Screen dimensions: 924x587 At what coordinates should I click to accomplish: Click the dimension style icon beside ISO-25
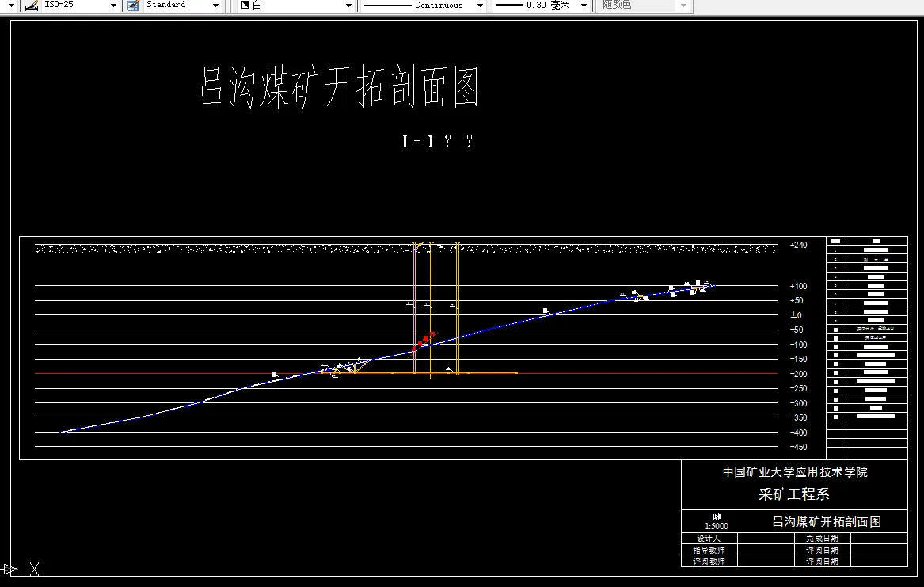coord(32,6)
